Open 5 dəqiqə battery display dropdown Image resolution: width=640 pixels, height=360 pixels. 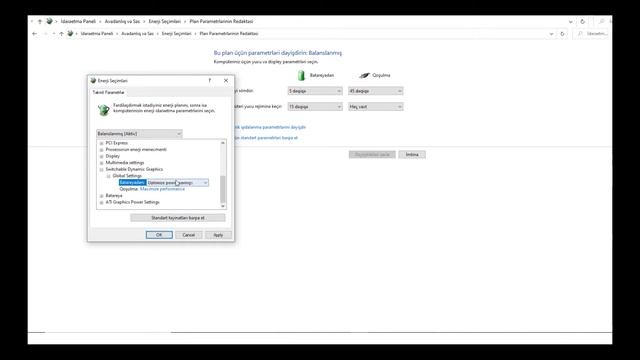point(315,91)
